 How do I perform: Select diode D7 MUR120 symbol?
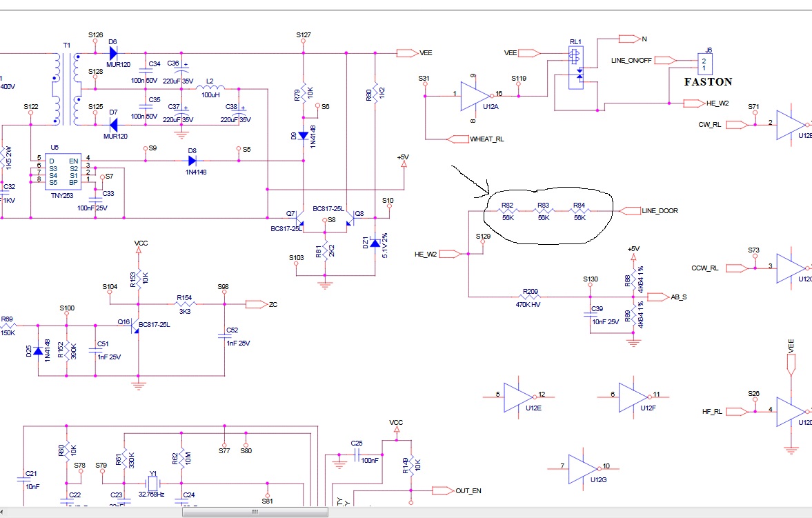click(113, 125)
